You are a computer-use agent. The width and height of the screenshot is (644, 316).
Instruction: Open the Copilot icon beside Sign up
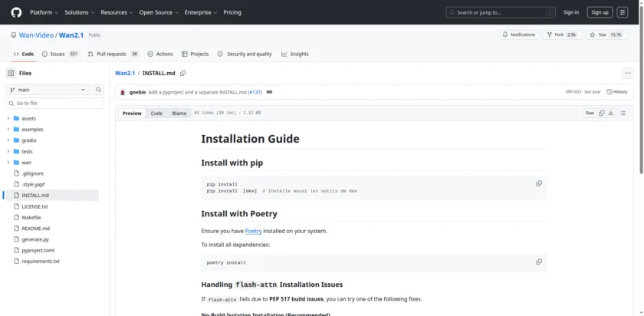(x=623, y=12)
